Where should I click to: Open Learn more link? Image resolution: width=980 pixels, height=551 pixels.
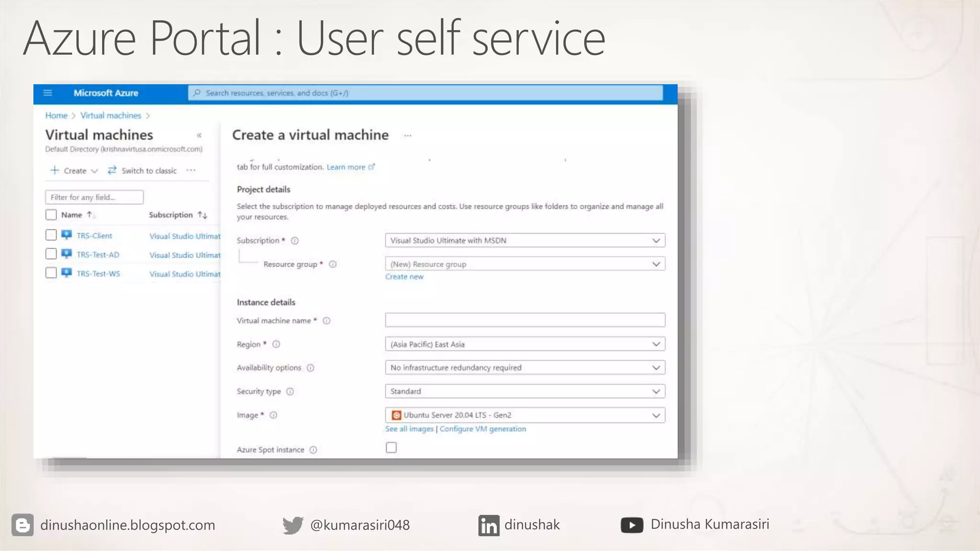346,167
